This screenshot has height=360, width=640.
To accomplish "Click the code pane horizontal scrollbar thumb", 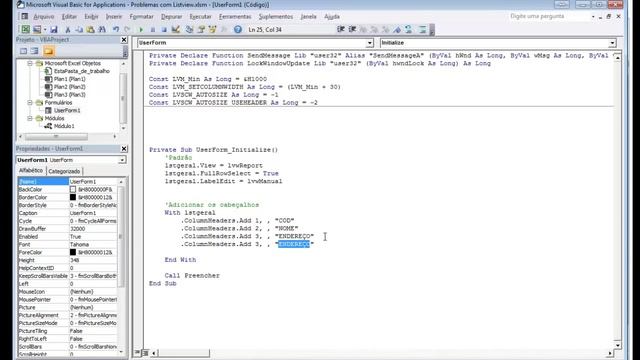I will coord(184,353).
